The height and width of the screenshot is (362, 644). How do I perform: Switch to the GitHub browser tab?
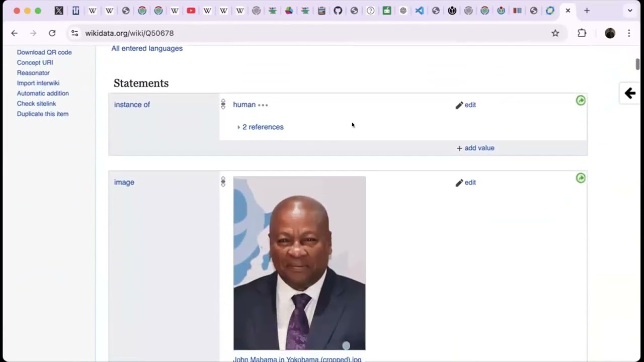click(x=338, y=11)
